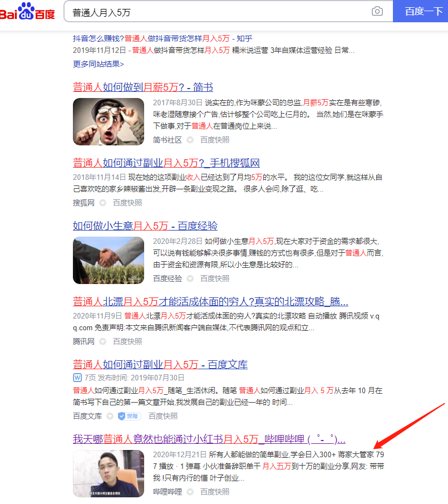Click the Baidu logo

27,11
